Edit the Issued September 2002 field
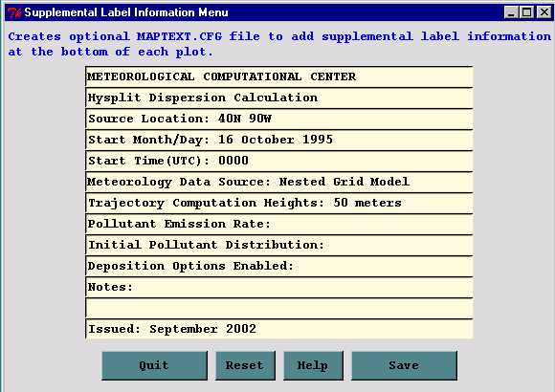Viewport: 555px width, 392px height. point(278,329)
